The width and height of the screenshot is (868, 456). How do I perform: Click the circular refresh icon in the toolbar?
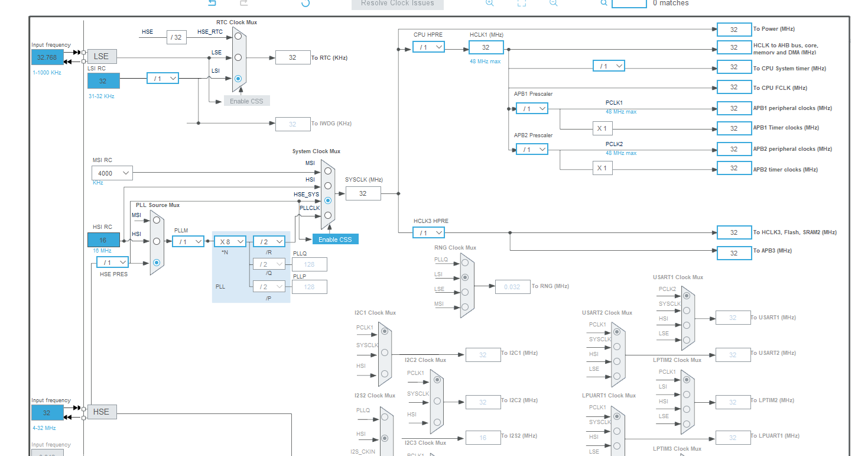tap(305, 3)
